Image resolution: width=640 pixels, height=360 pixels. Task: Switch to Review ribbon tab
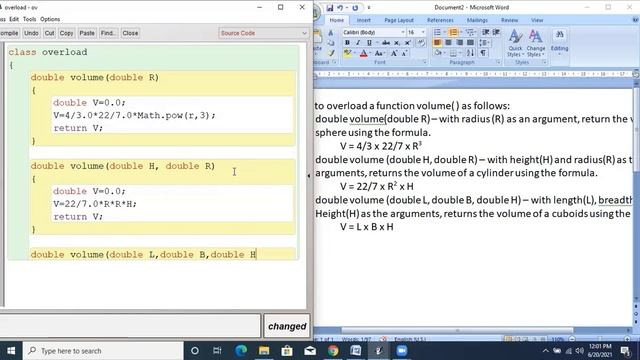pos(509,20)
